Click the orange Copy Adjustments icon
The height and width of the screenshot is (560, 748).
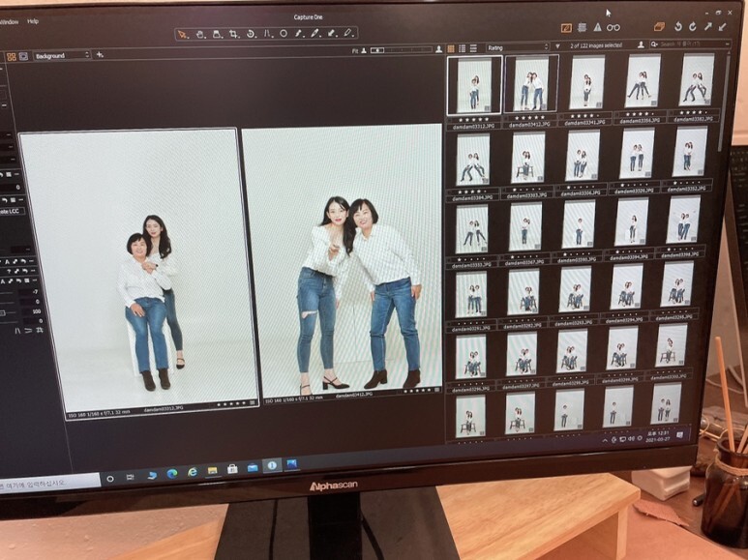(x=659, y=26)
